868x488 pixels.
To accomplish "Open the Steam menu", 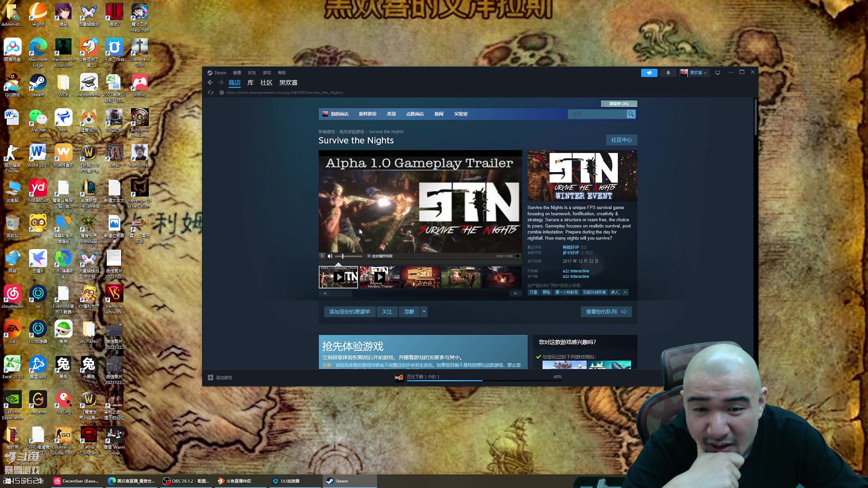I will click(217, 73).
